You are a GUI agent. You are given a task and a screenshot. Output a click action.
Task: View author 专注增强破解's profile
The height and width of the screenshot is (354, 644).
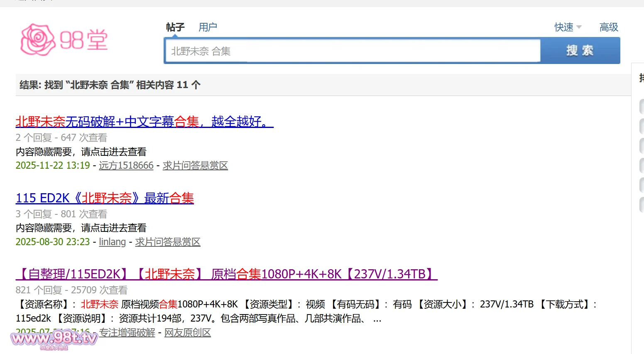coord(127,333)
